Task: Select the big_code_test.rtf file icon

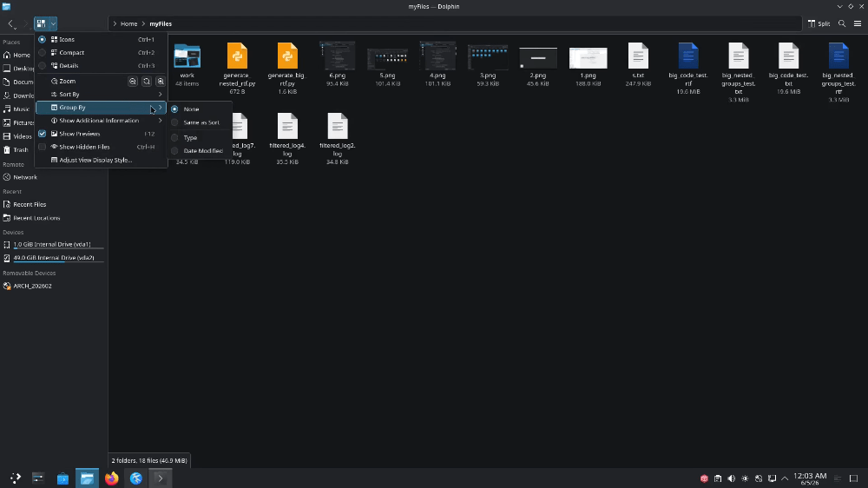Action: (688, 56)
